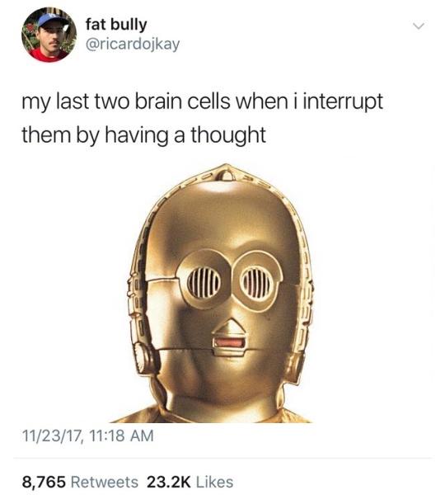The height and width of the screenshot is (504, 445).
Task: Click the word thought in tweet text
Action: click(x=228, y=135)
